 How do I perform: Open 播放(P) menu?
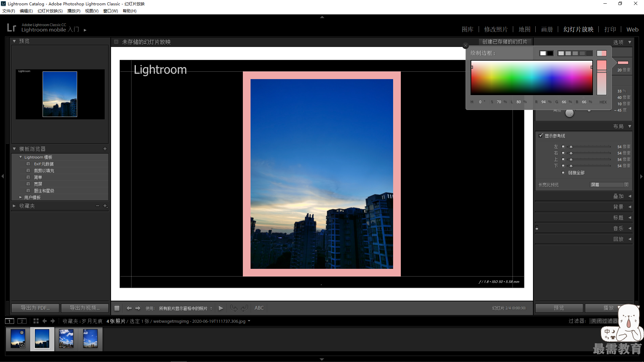click(74, 11)
